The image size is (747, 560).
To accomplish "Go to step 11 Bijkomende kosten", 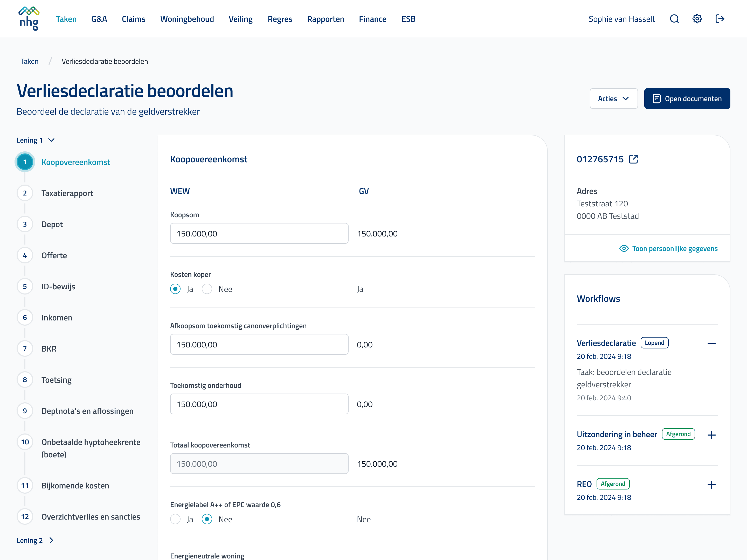I will click(x=63, y=485).
